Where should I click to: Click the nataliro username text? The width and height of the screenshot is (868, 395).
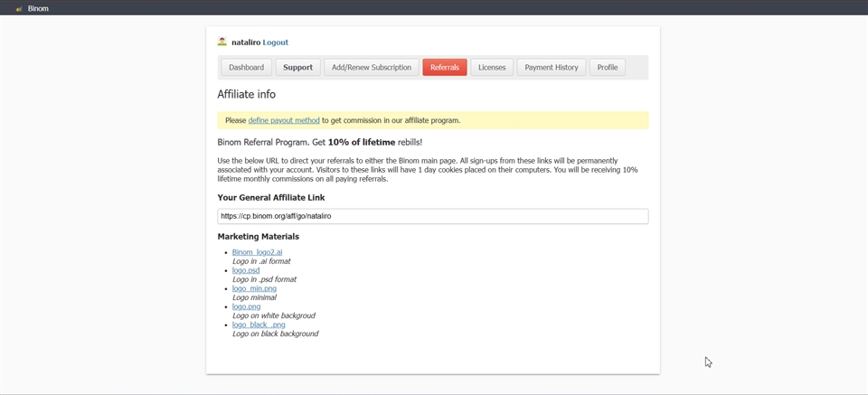pos(245,42)
